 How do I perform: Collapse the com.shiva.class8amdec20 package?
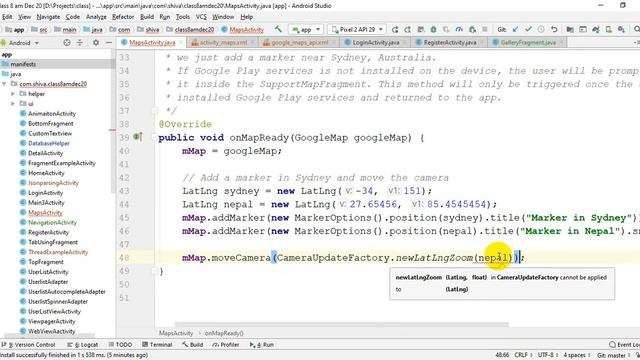pos(4,84)
